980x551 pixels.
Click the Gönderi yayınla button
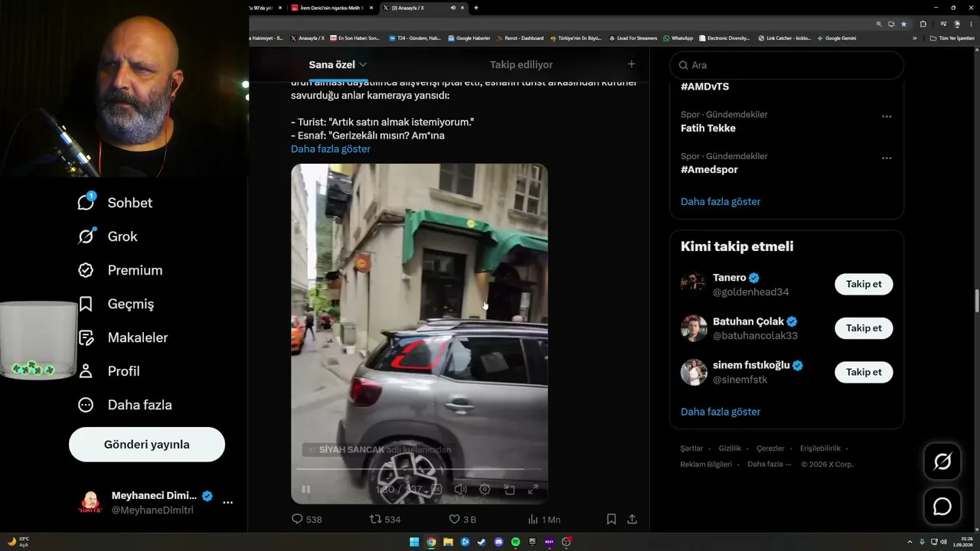pyautogui.click(x=147, y=445)
